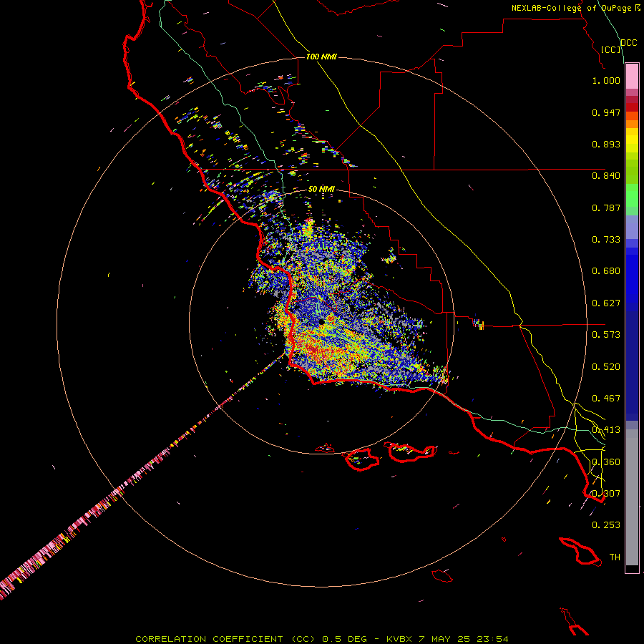Image resolution: width=644 pixels, height=644 pixels.
Task: Click the 0.627 legend value
Action: pyautogui.click(x=606, y=303)
